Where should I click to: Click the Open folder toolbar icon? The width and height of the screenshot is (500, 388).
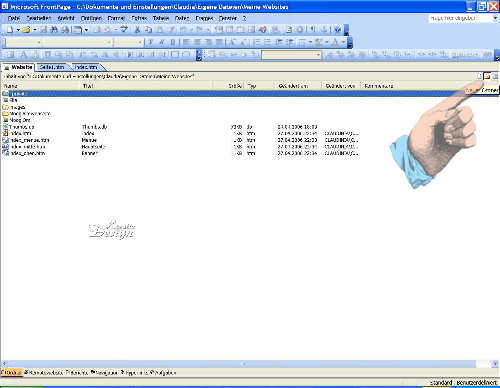click(x=26, y=30)
